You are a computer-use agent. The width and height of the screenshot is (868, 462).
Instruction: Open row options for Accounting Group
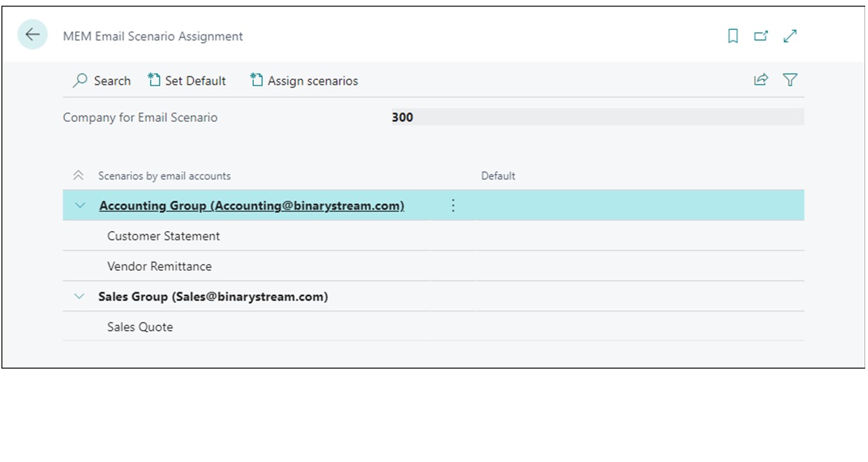coord(453,206)
